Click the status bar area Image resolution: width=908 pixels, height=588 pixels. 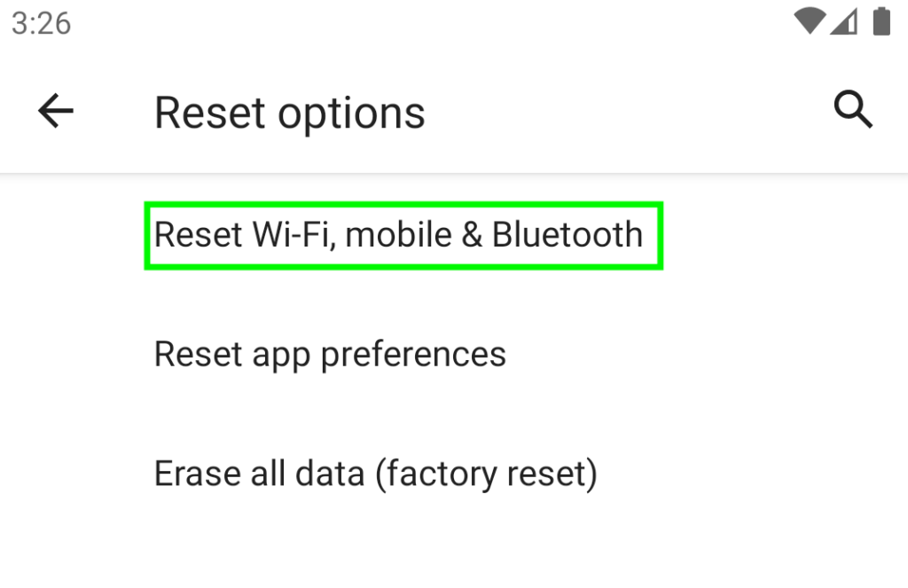coord(454,22)
